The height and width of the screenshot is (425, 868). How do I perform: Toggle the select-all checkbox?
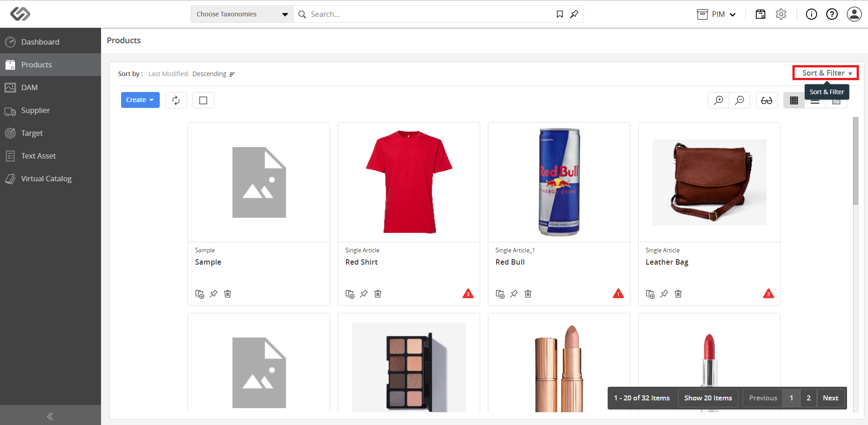click(x=203, y=100)
